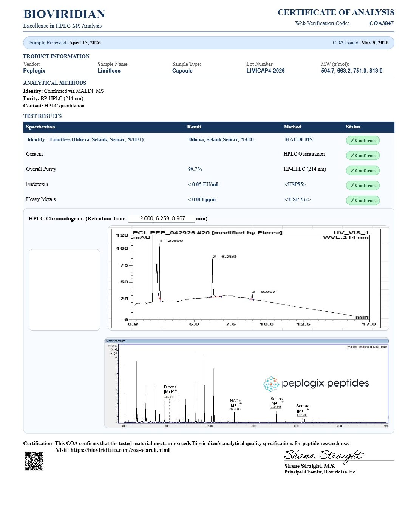Click the Semax [M+H]+ peak label
411x532 pixels.
[x=302, y=410]
